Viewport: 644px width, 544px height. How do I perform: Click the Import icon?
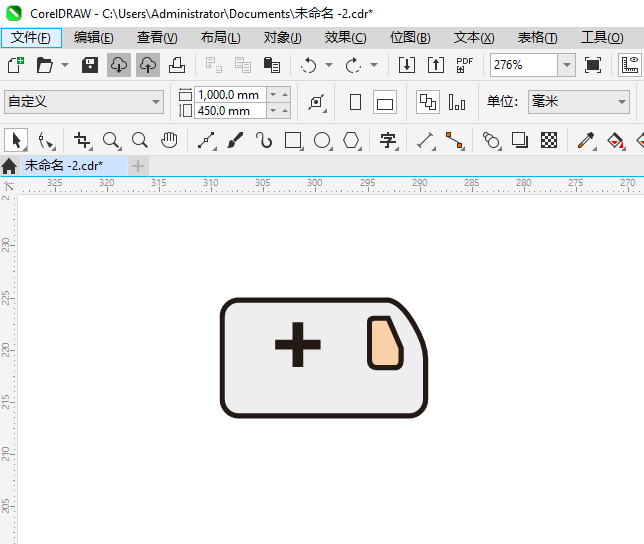(407, 65)
